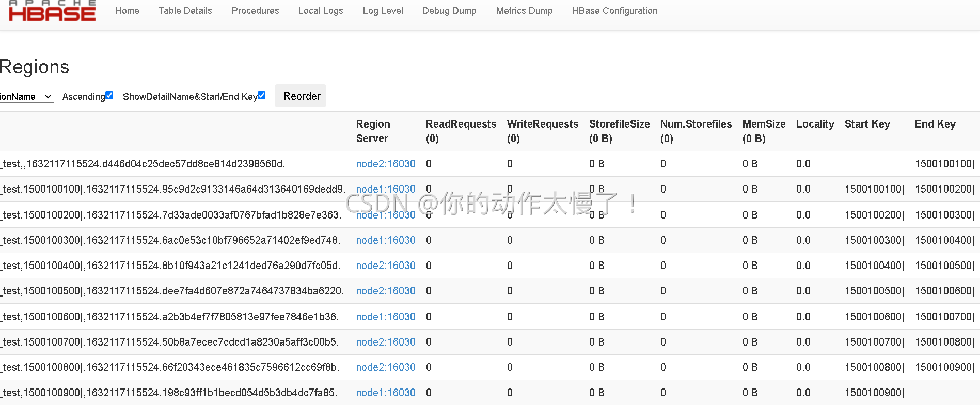This screenshot has height=405, width=980.
Task: Click the Start Key column header
Action: (x=867, y=124)
